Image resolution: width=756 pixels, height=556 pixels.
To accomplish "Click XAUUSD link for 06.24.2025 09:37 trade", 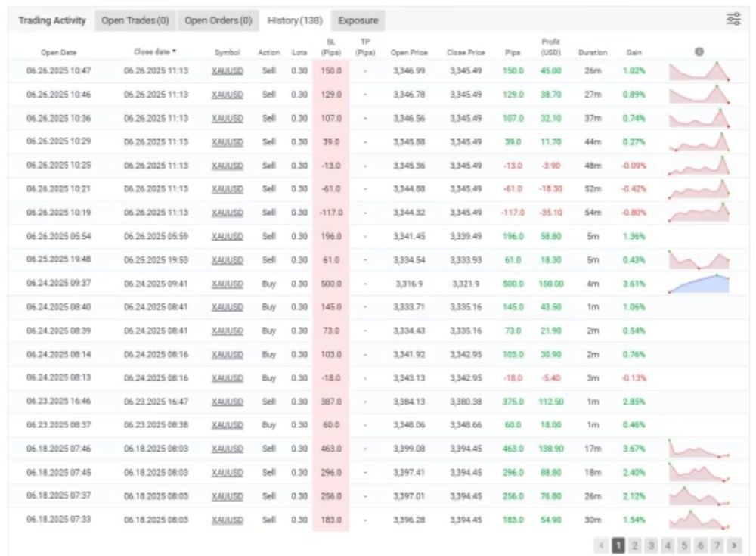I will pyautogui.click(x=227, y=284).
